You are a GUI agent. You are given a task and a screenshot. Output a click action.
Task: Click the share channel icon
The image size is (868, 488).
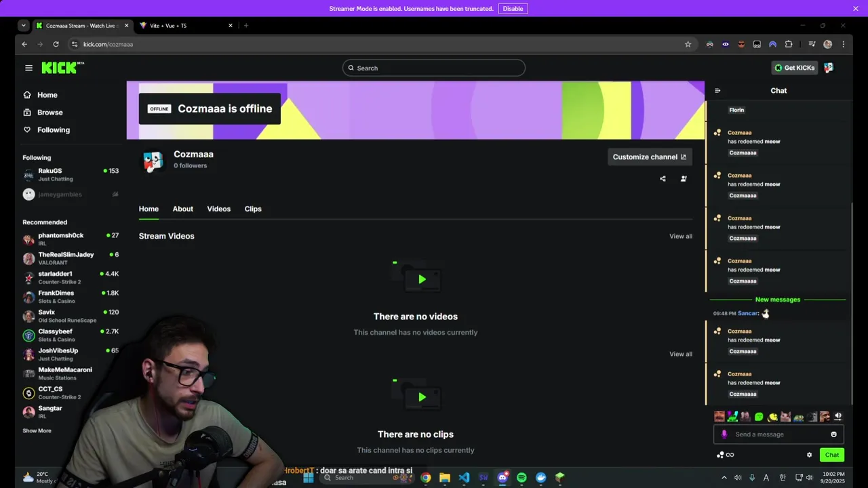point(663,179)
